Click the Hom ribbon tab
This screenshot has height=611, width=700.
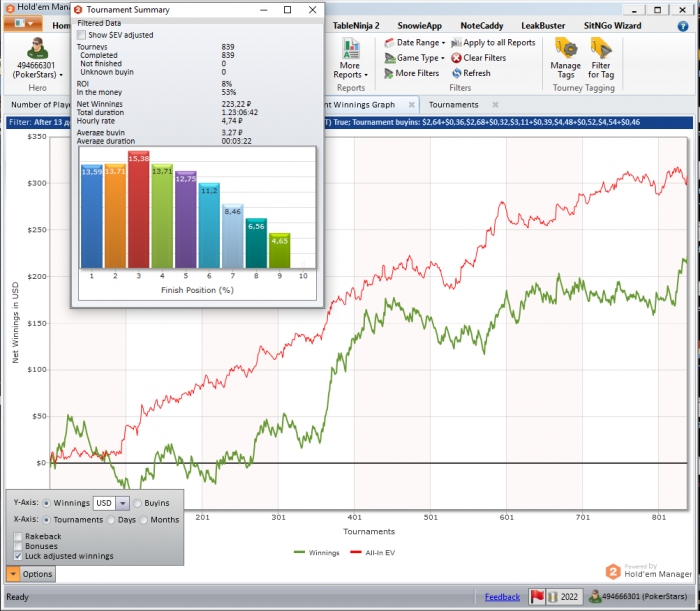61,26
